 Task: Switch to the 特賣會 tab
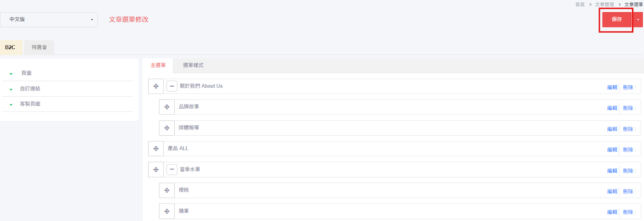[39, 47]
